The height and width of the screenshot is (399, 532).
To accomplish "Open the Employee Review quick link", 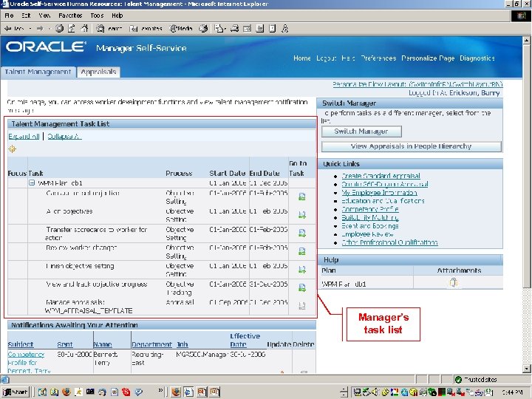I will (367, 234).
